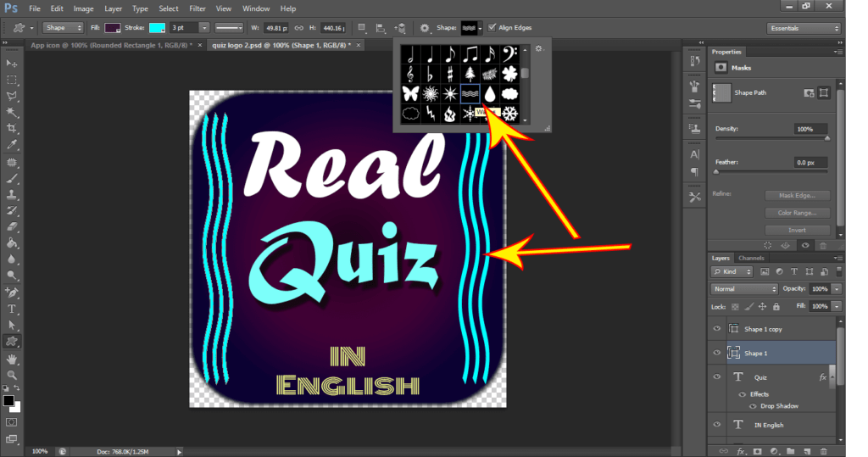Open the Essentials workspace dropdown
The width and height of the screenshot is (868, 457).
tap(804, 28)
